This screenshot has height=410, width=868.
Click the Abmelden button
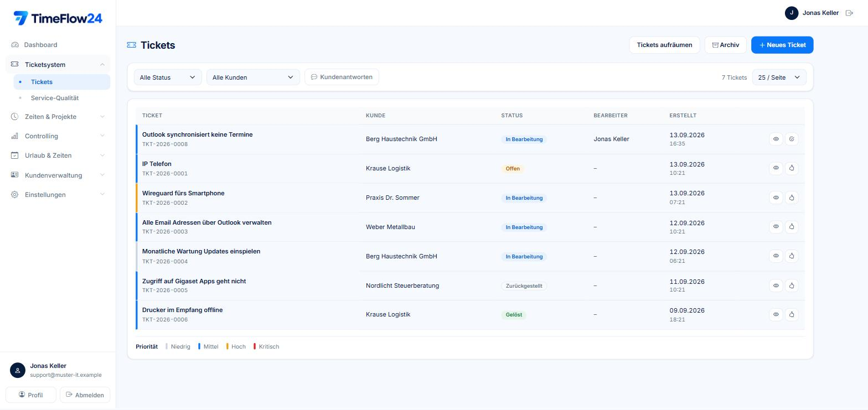[x=85, y=395]
